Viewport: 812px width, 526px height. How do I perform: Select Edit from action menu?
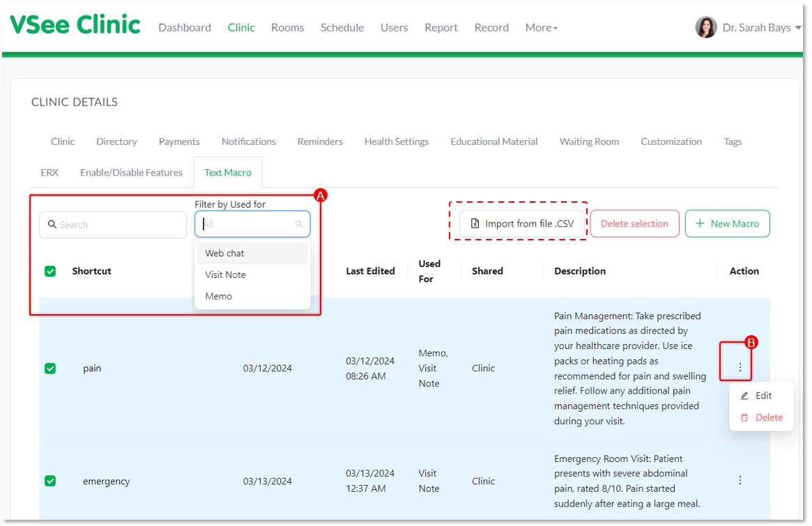point(761,396)
